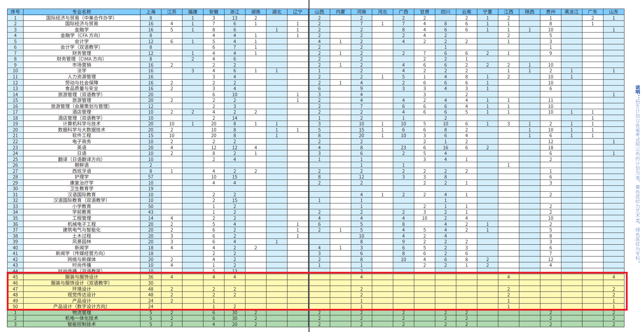Click the 物流管理 major name
This screenshot has width=644, height=332.
tap(82, 312)
